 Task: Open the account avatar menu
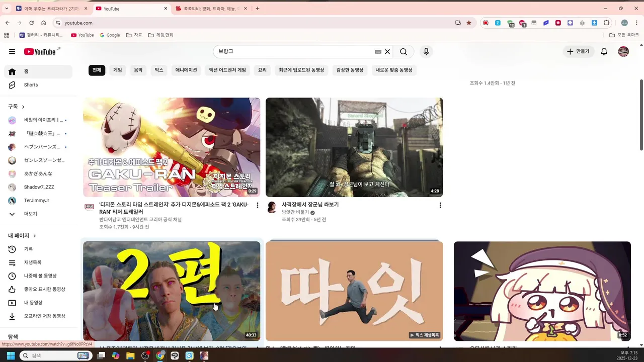coord(623,52)
